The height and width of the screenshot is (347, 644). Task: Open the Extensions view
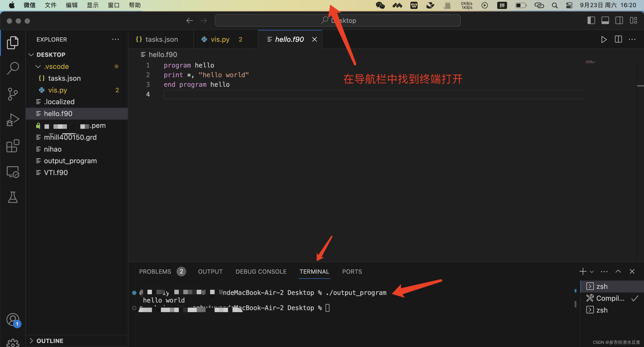tap(13, 146)
